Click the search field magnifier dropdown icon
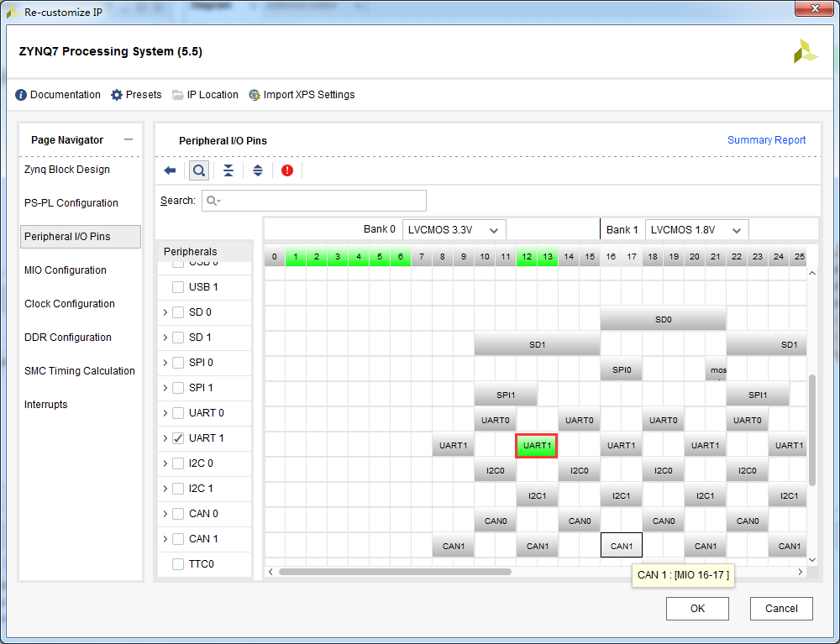This screenshot has height=644, width=840. tap(213, 201)
